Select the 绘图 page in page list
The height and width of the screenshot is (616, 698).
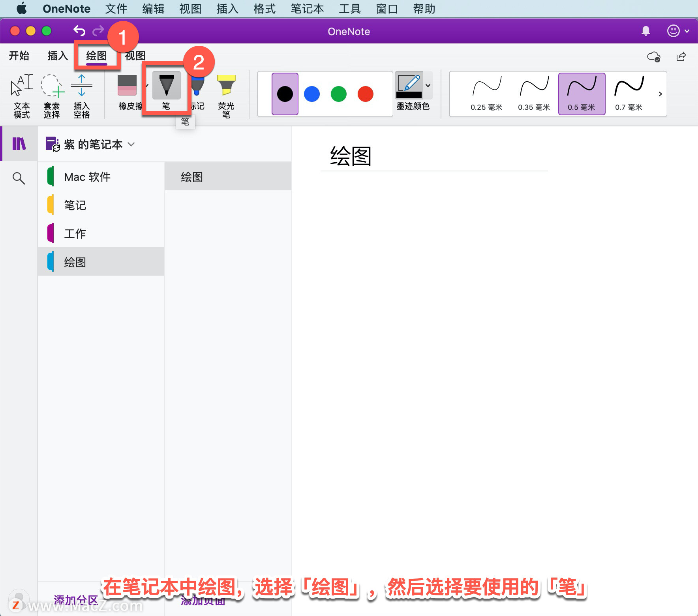(x=228, y=177)
